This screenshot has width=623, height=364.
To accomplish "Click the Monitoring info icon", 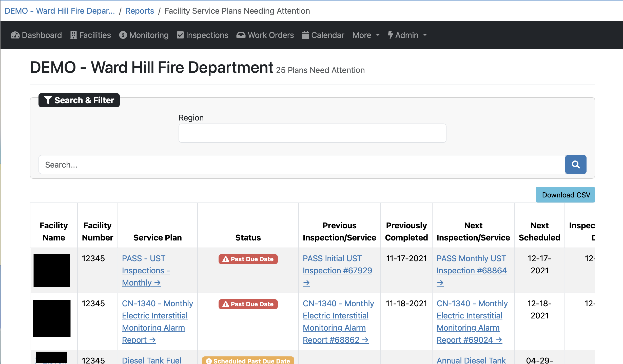I will pos(123,35).
